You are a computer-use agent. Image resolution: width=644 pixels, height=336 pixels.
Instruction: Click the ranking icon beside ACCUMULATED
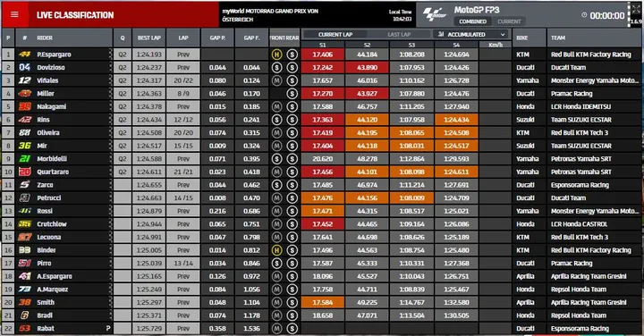point(441,35)
